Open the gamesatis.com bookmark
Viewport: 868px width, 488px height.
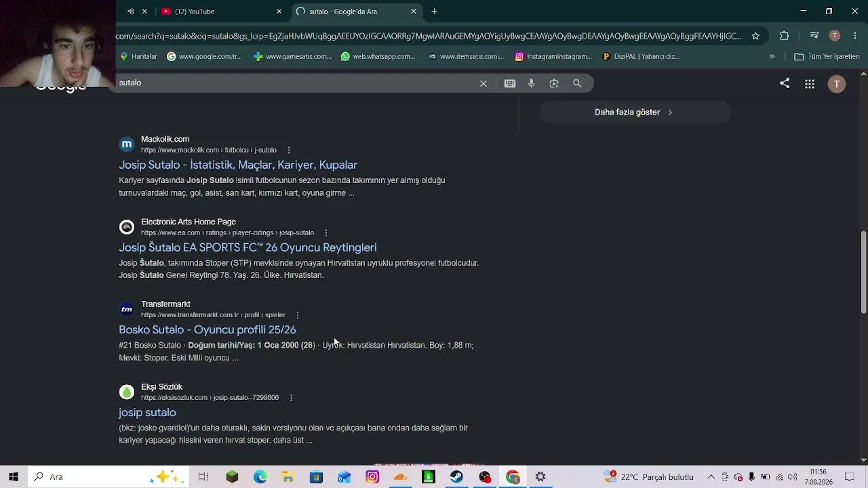292,56
